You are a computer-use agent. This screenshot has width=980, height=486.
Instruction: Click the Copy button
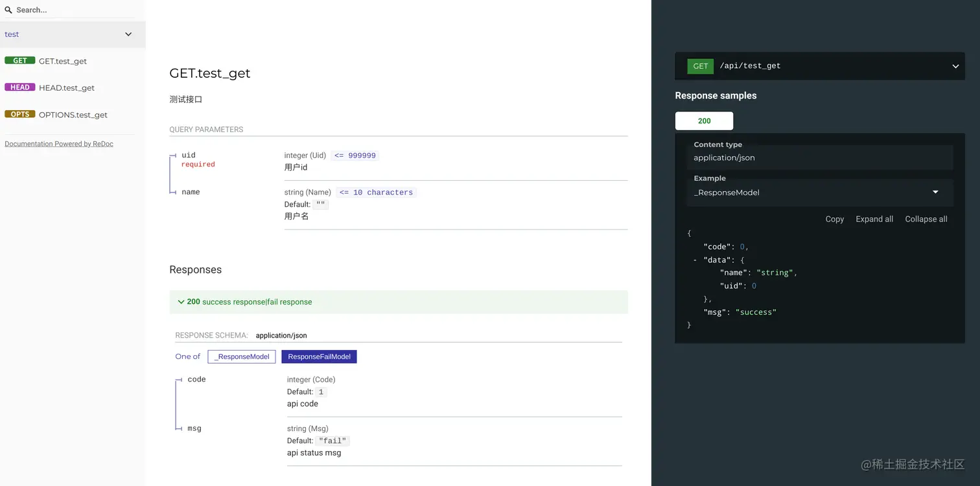[x=834, y=219]
